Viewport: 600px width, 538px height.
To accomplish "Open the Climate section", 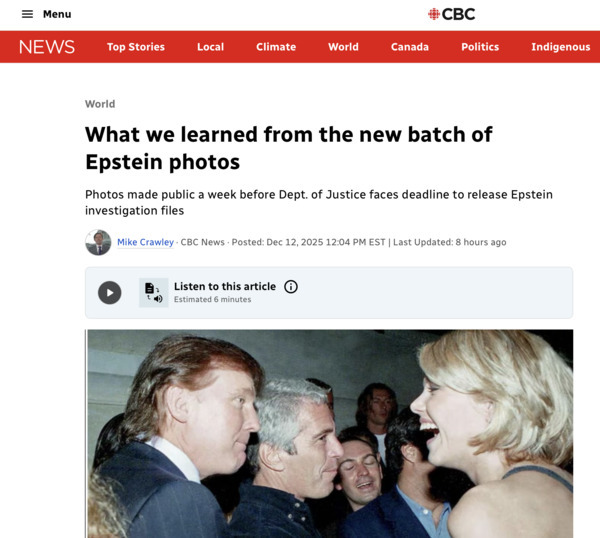I will pyautogui.click(x=276, y=47).
